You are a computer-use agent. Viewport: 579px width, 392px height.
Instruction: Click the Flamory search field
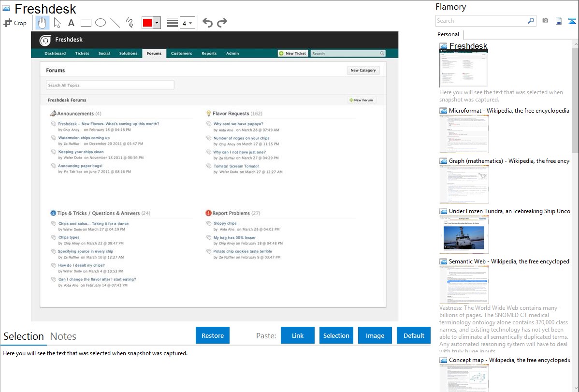click(x=481, y=21)
